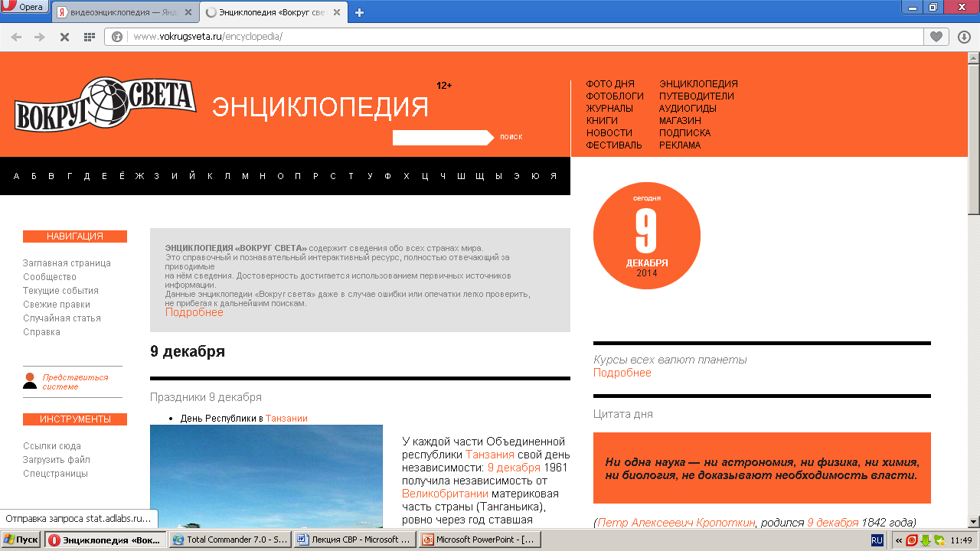Switch to Total Commander 7.0 in taskbar
Image resolution: width=980 pixels, height=551 pixels.
230,540
